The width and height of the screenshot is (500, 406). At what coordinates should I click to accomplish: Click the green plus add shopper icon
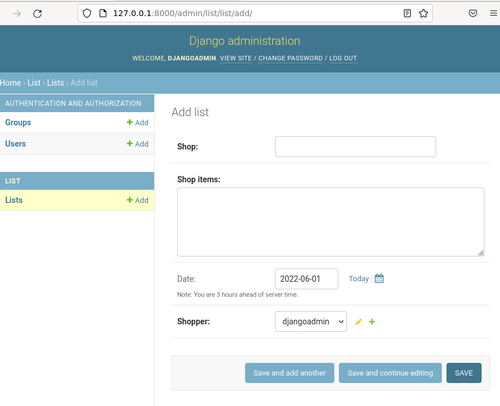[x=372, y=322]
